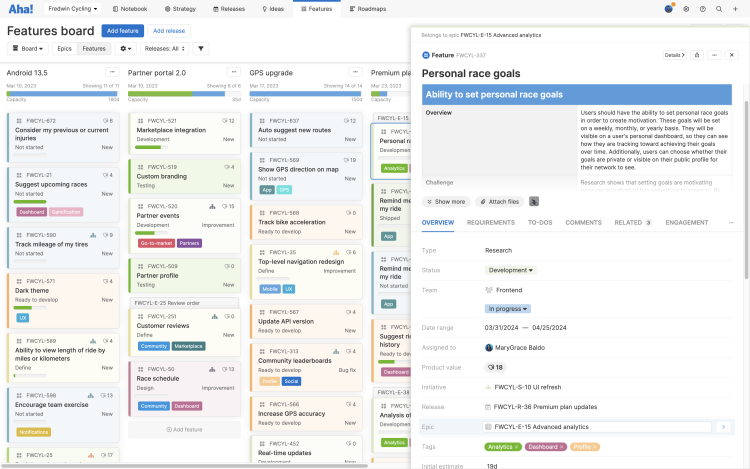
Task: Open the Development status dropdown
Action: pyautogui.click(x=510, y=270)
